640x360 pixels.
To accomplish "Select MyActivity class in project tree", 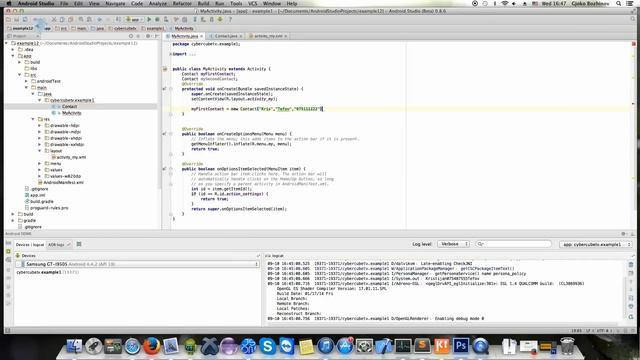I will tap(71, 113).
